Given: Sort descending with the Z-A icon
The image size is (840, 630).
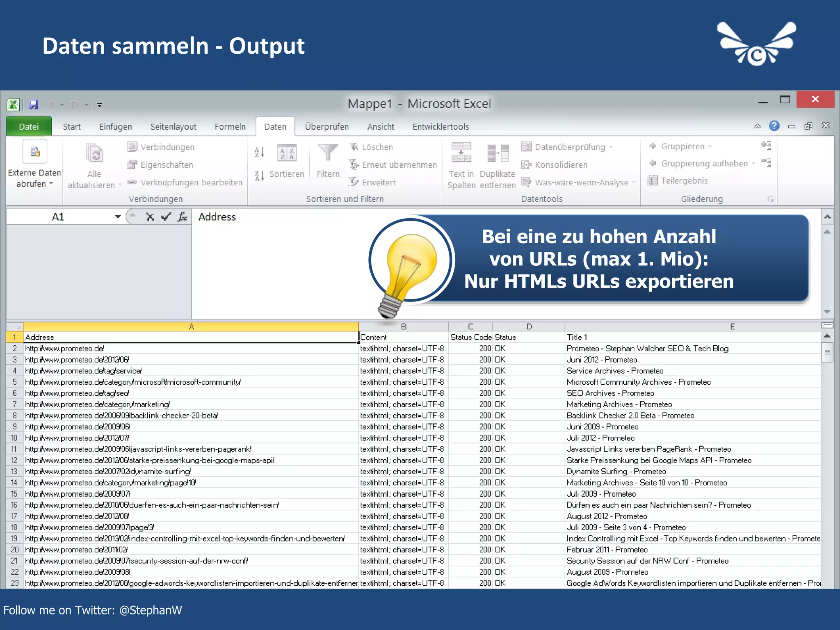Looking at the screenshot, I should (260, 176).
